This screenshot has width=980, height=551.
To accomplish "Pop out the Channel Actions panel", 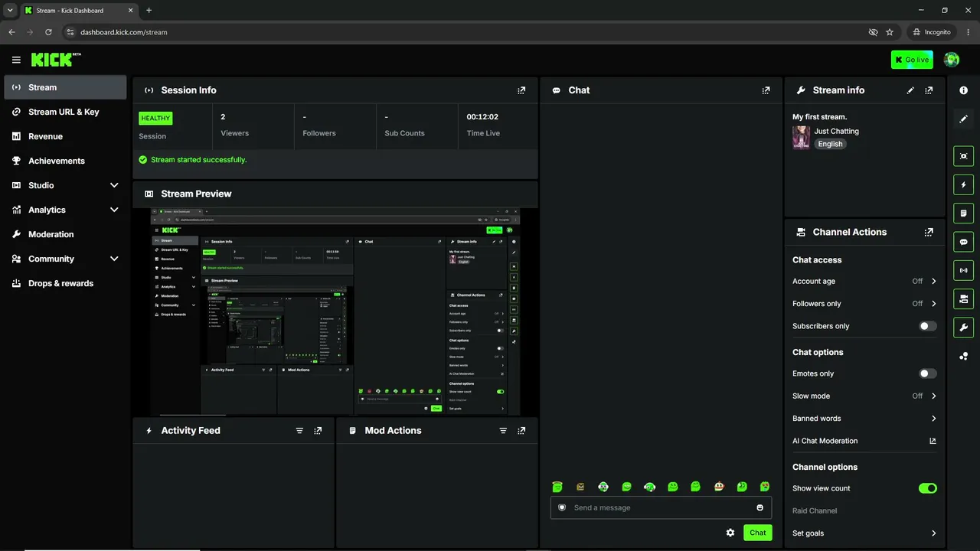I will tap(929, 232).
